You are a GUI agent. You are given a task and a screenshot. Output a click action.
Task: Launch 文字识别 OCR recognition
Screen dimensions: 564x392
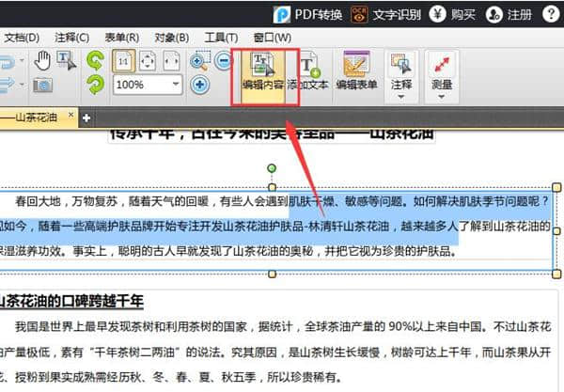coord(386,14)
